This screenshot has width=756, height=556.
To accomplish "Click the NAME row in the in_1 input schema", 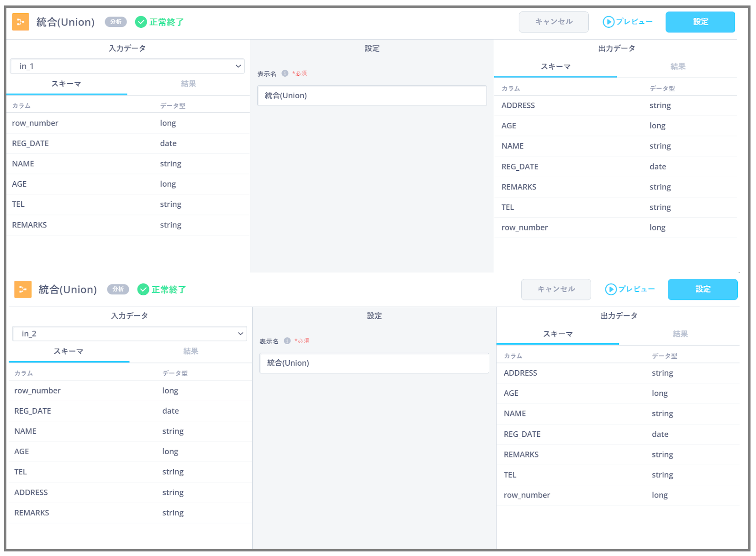I will tap(128, 164).
